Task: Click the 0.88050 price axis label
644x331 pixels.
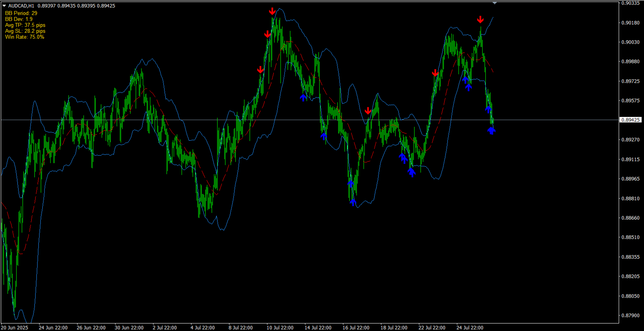Action: (631, 296)
